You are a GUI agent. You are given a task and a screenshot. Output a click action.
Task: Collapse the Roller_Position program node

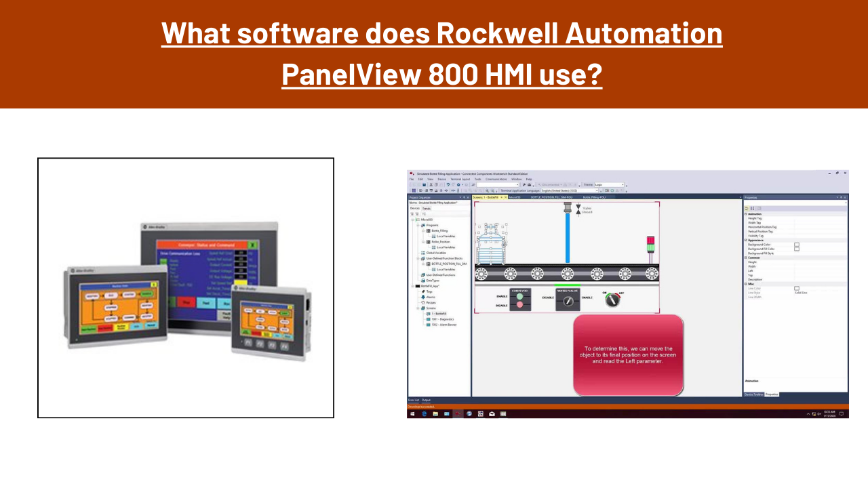coord(423,242)
